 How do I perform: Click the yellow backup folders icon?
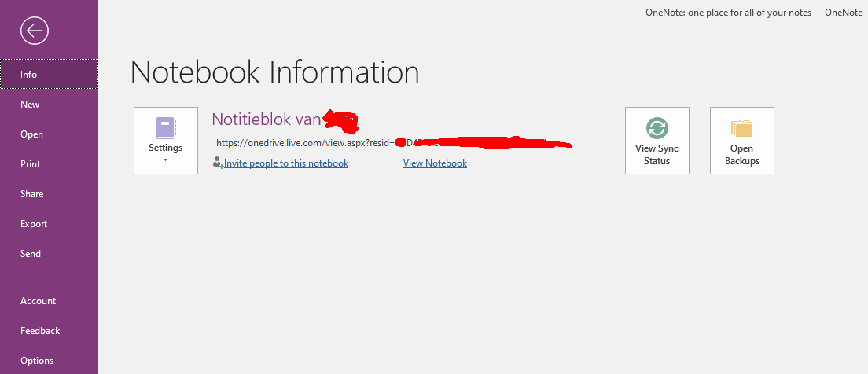tap(741, 128)
